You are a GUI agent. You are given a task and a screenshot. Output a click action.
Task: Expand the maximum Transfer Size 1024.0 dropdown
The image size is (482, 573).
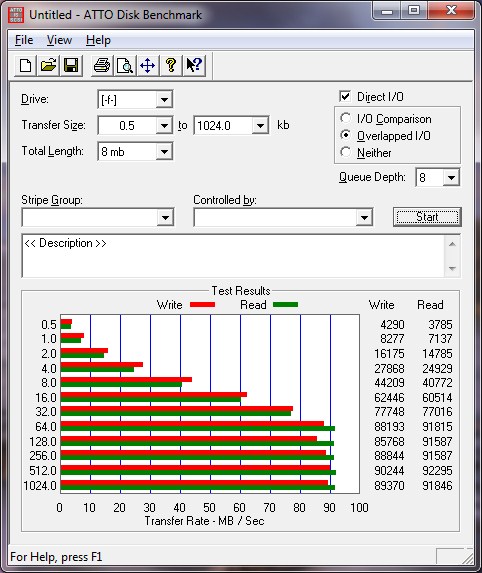(x=260, y=126)
